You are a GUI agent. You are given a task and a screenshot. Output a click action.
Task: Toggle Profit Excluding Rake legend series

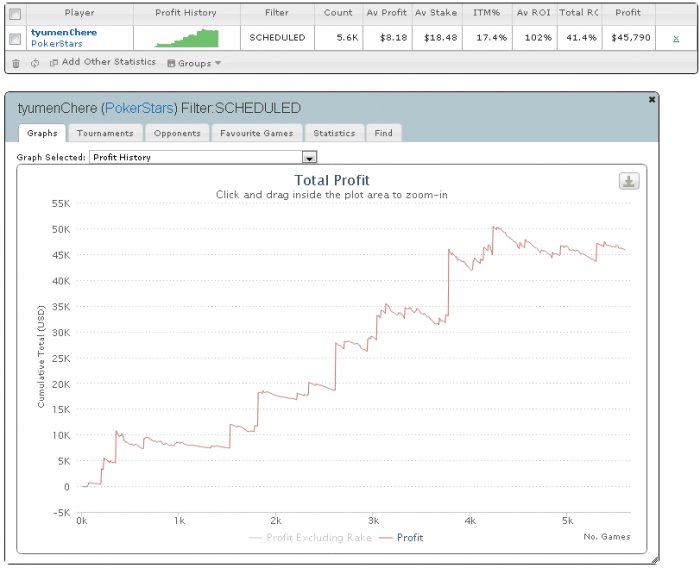pyautogui.click(x=310, y=538)
